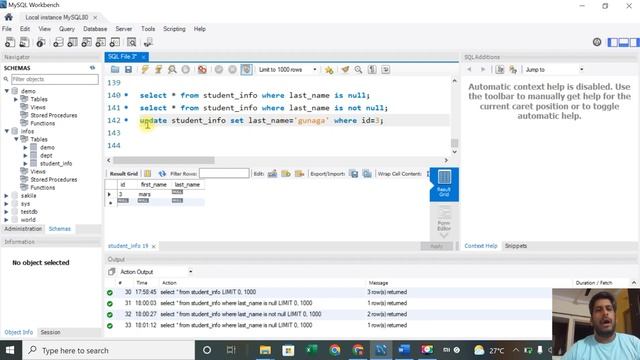Toggle the right sidebar panel visibility
This screenshot has height=360, width=640.
point(634,42)
